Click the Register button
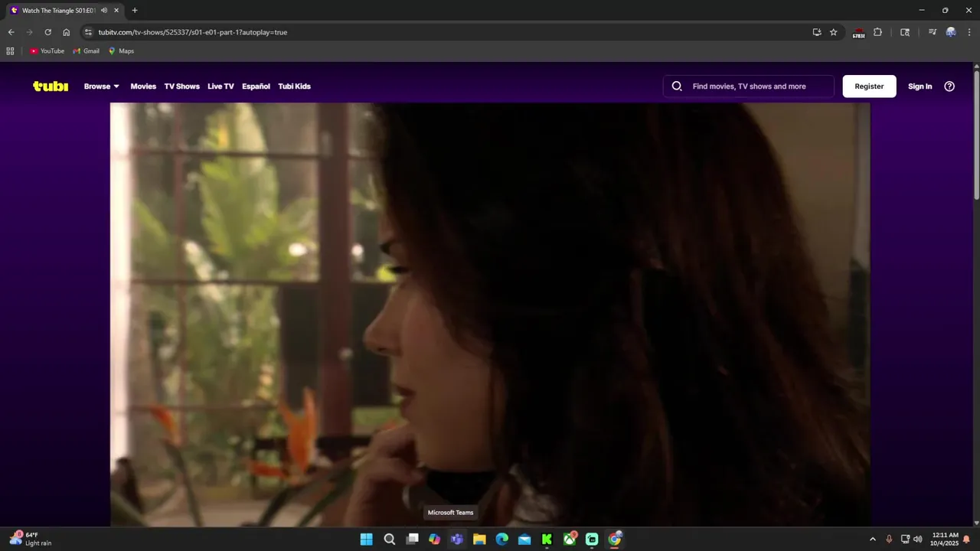980x551 pixels. point(869,86)
